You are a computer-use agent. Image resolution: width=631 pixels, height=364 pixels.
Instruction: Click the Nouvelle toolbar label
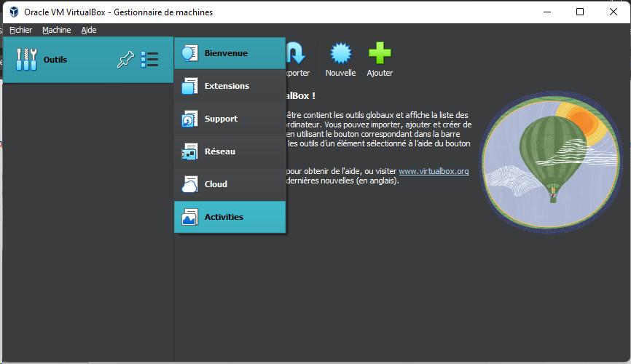tap(340, 73)
